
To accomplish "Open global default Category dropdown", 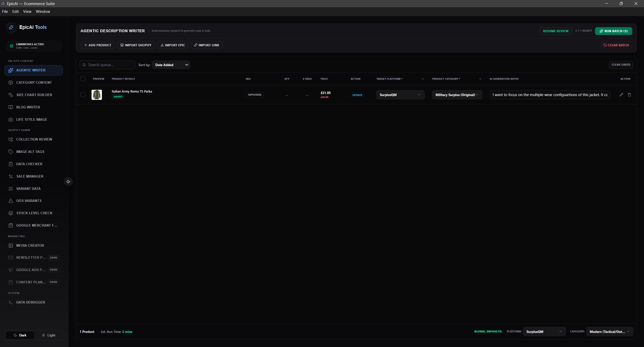I will tap(610, 332).
